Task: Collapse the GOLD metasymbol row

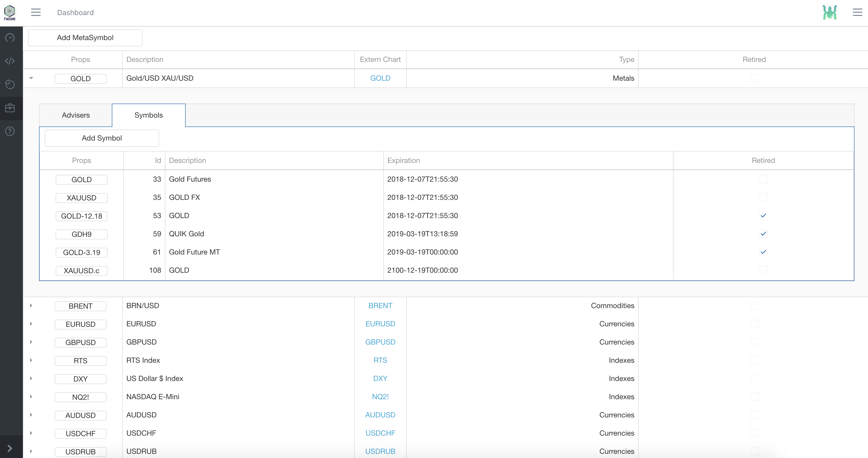Action: coord(31,78)
